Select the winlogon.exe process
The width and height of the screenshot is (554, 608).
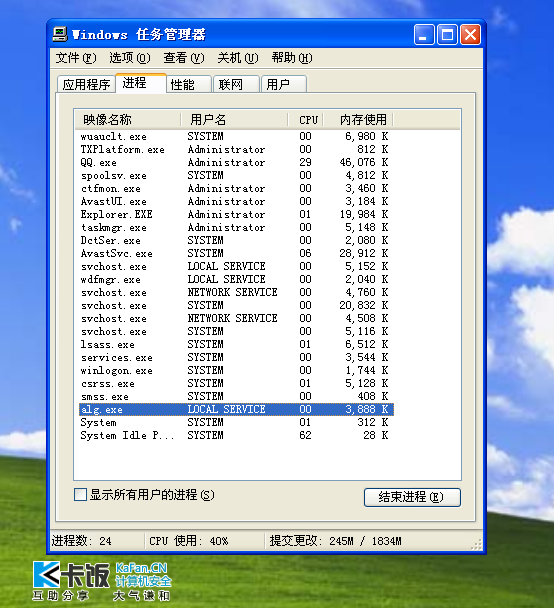(x=236, y=370)
